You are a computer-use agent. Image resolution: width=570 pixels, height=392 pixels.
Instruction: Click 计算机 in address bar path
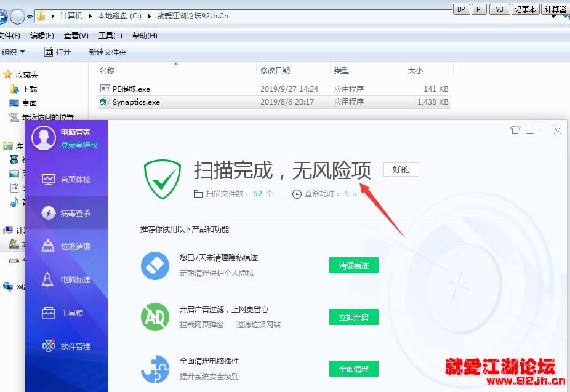71,16
